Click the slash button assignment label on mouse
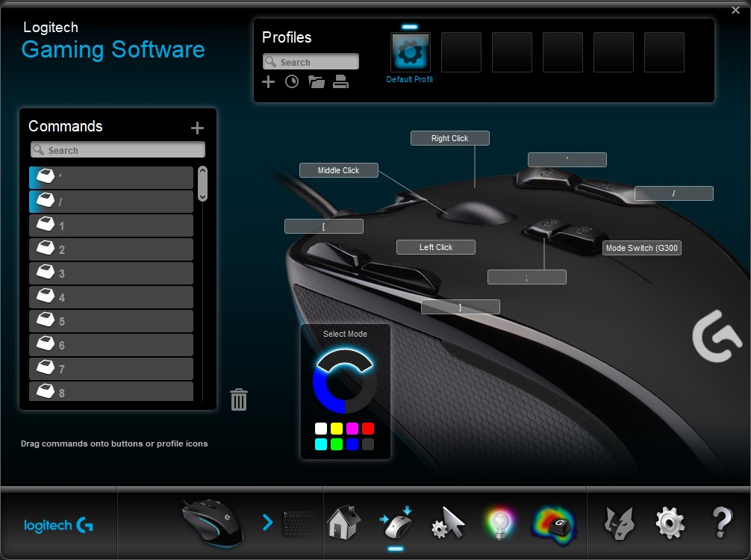 pos(674,193)
